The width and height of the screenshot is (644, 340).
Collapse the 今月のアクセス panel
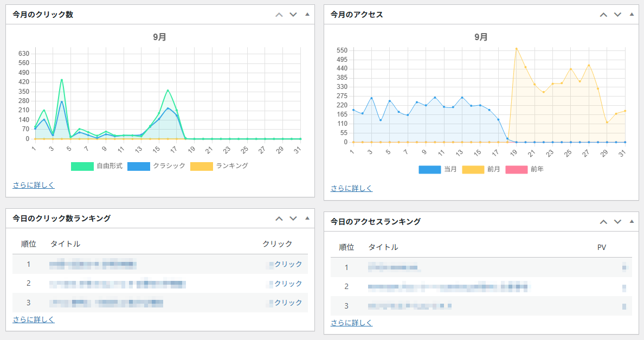tap(632, 15)
